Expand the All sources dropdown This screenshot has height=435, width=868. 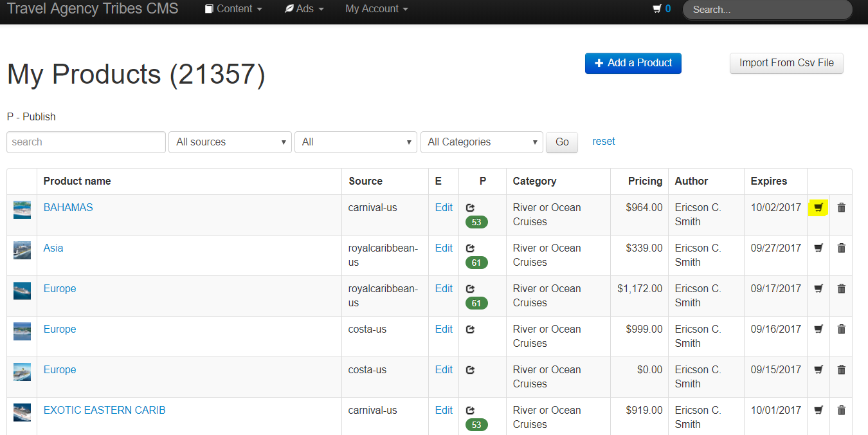(230, 142)
